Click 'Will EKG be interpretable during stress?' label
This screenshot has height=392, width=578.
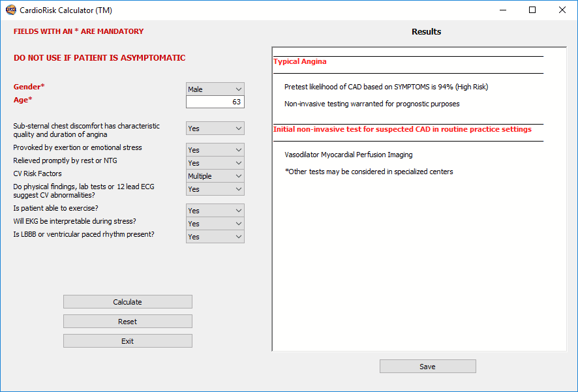click(74, 221)
